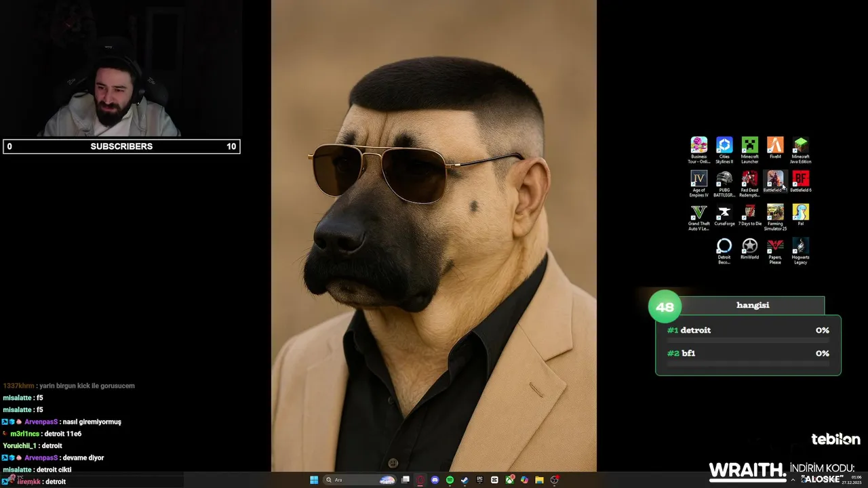868x488 pixels.
Task: Open the Minecraft Launcher icon
Action: (749, 149)
